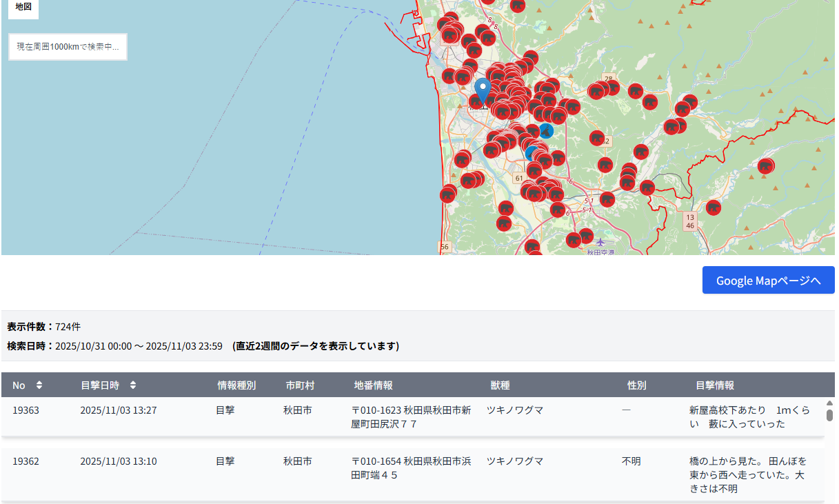Click the 獣種 column header
Image resolution: width=839 pixels, height=504 pixels.
500,385
